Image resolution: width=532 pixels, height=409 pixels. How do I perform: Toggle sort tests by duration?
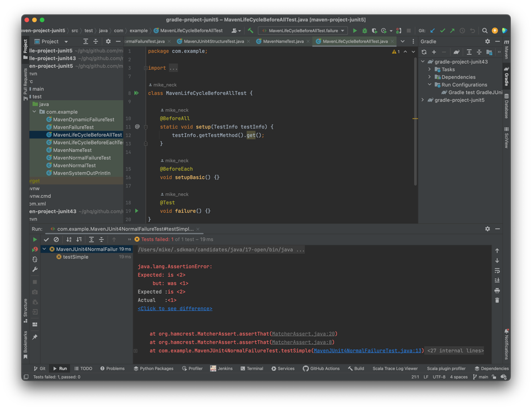[79, 239]
